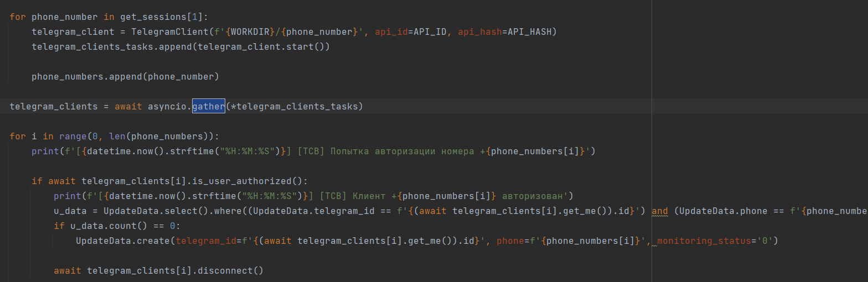868x282 pixels.
Task: Click 'get_sessions' in the first for loop
Action: (153, 17)
